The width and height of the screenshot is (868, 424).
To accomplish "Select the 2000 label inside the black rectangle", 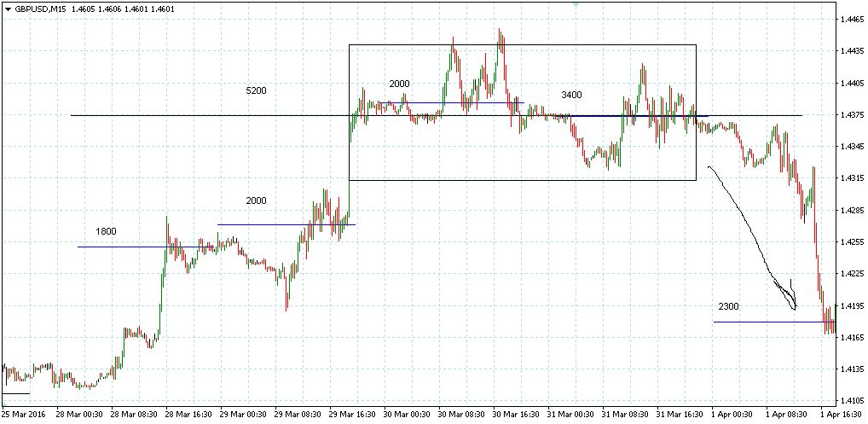I will tap(399, 84).
